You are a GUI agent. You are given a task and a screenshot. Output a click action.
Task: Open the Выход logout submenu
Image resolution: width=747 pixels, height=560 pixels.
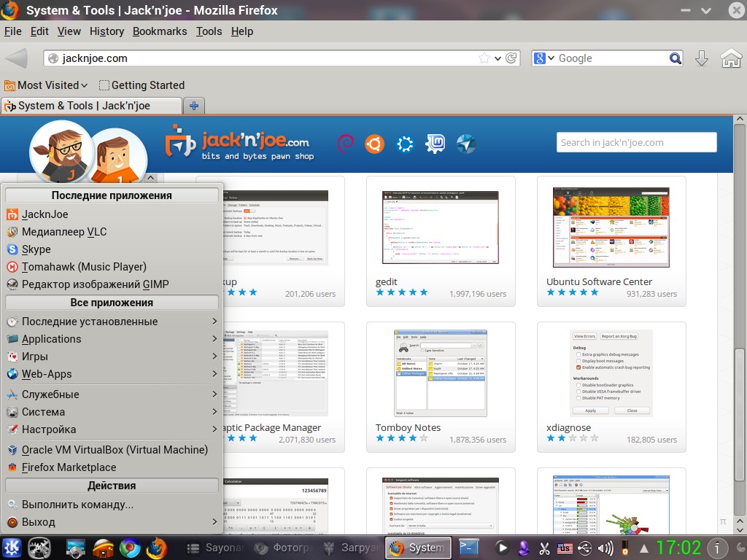[x=112, y=522]
